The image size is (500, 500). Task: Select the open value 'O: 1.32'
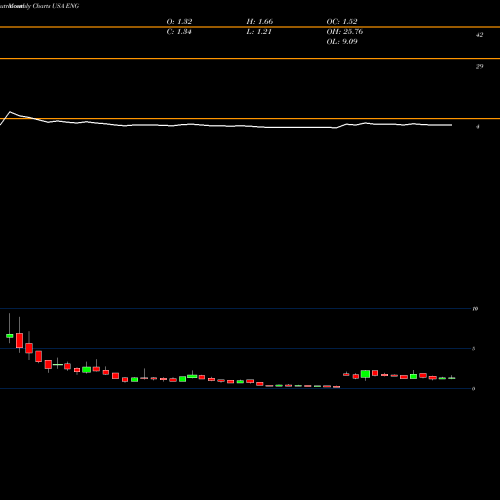[179, 21]
